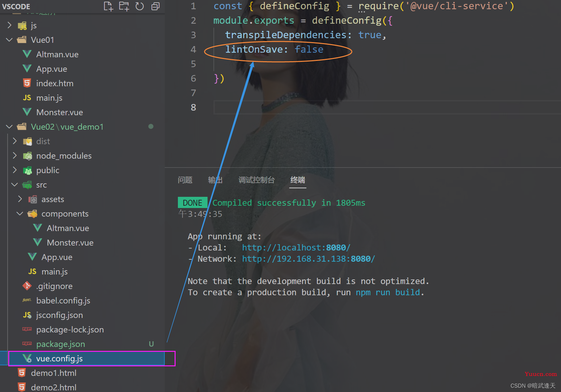Open the Network http://192.168.31.138:8080/ link
This screenshot has height=392, width=561.
308,259
